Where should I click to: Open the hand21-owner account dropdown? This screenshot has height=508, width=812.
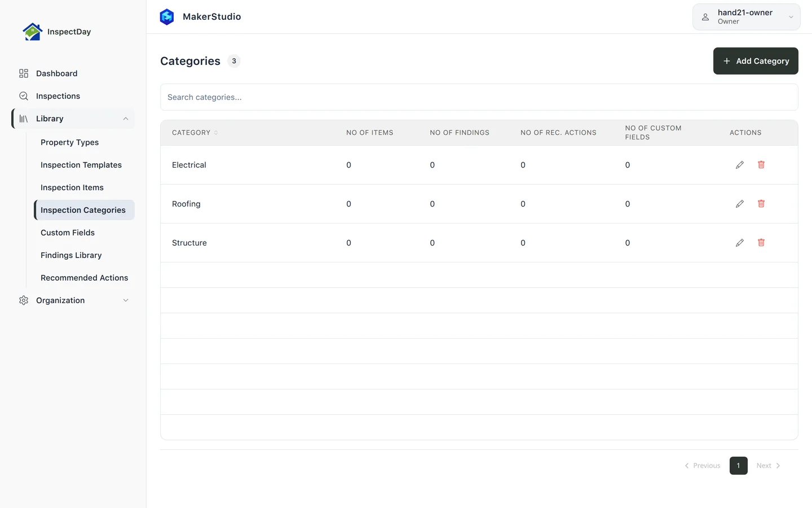tap(746, 17)
